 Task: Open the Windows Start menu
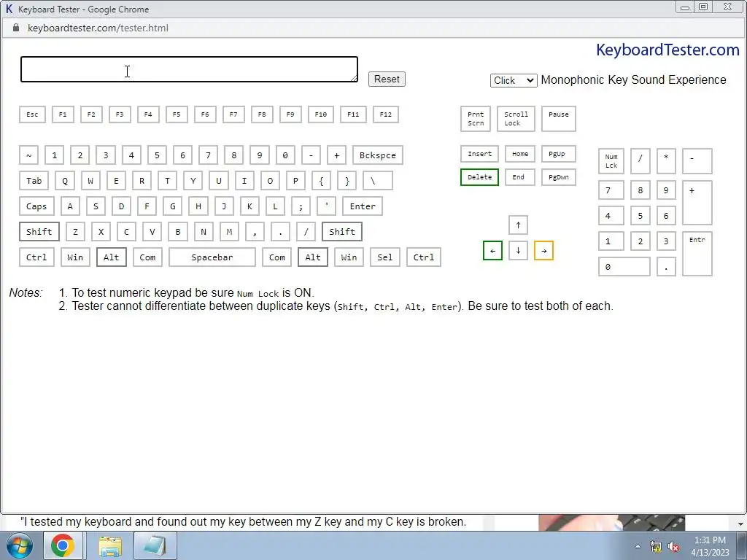(x=20, y=545)
